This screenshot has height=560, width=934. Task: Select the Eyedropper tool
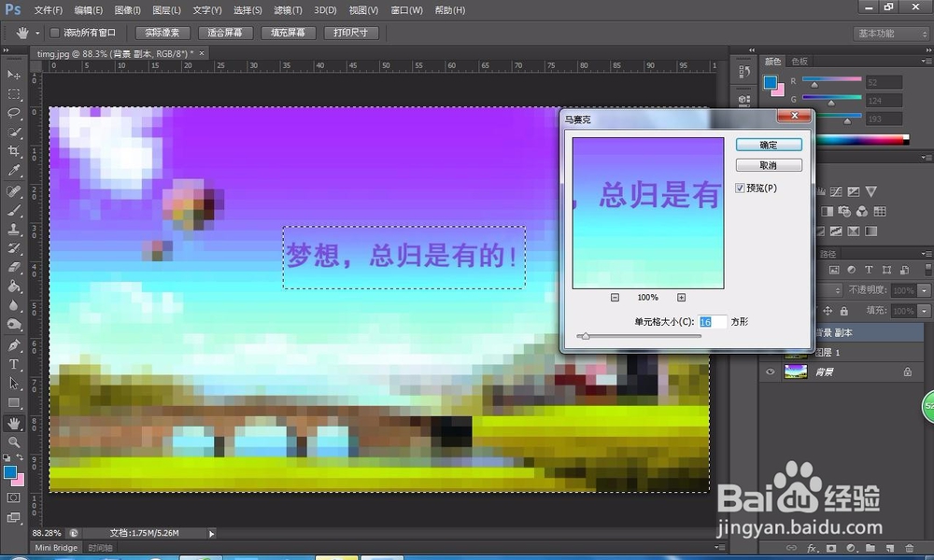[x=13, y=171]
